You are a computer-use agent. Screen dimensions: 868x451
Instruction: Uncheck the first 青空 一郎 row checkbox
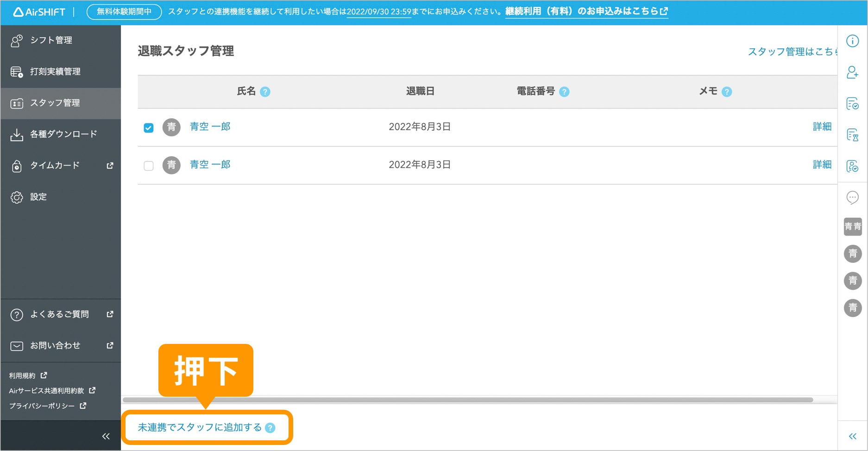[x=149, y=127]
